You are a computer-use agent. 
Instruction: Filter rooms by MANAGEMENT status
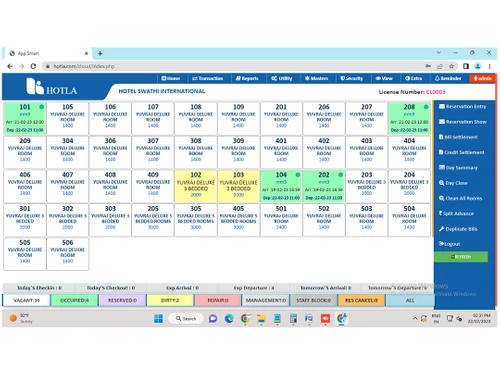[266, 300]
